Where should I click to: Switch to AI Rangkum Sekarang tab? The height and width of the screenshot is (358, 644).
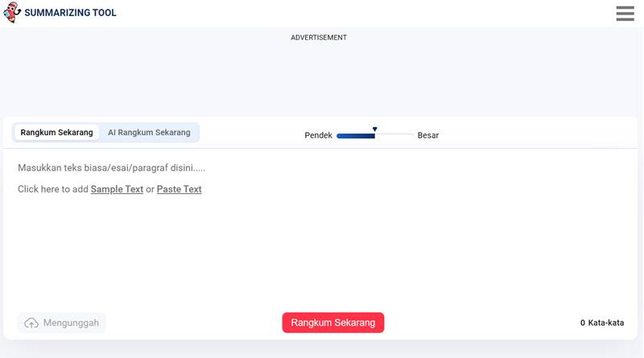pyautogui.click(x=149, y=133)
